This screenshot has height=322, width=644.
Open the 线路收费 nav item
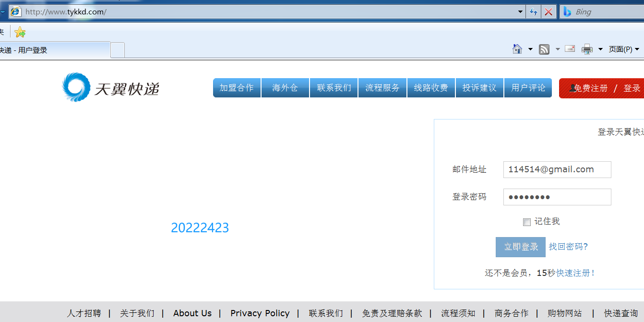[431, 88]
